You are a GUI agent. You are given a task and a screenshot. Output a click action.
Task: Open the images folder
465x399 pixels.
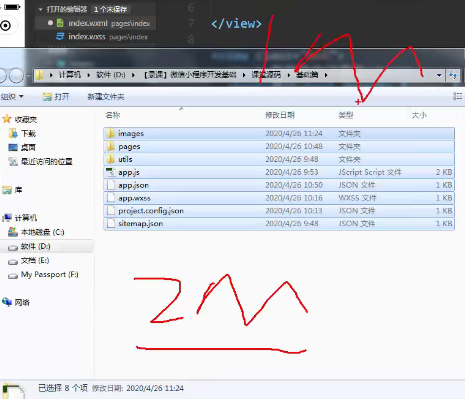click(279, 134)
